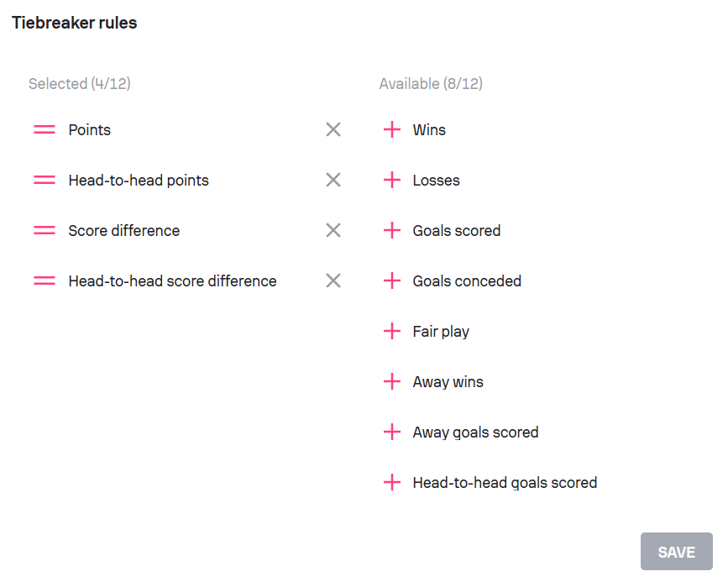Add the Fair play rule
The width and height of the screenshot is (728, 582).
392,331
